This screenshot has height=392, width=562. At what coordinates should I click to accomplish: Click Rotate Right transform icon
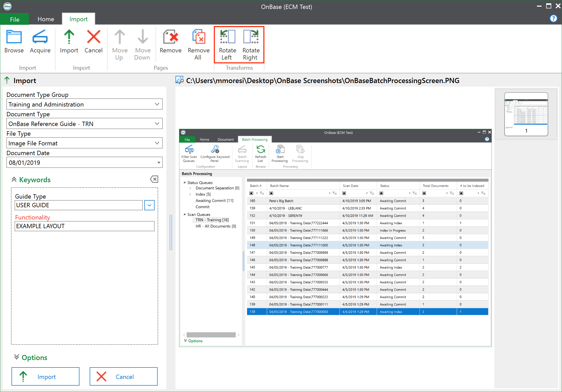(251, 37)
